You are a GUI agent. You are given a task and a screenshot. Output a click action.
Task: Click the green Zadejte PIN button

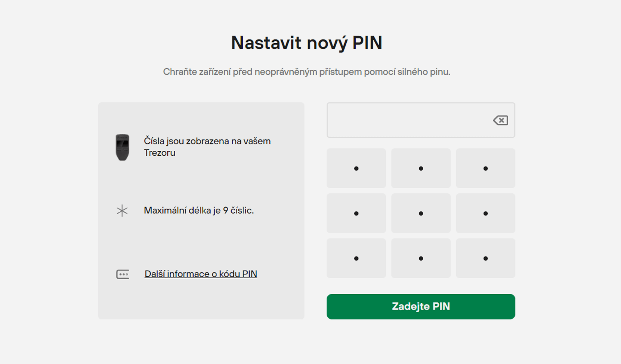421,307
